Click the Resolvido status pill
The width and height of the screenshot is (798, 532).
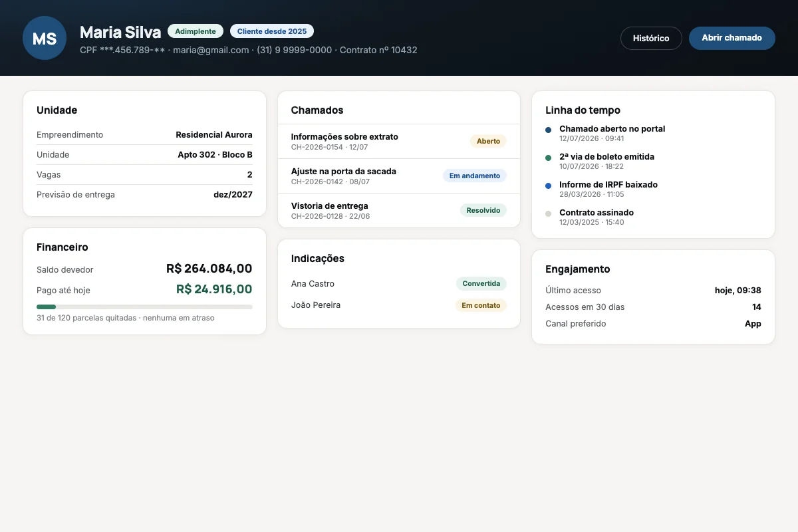(483, 210)
